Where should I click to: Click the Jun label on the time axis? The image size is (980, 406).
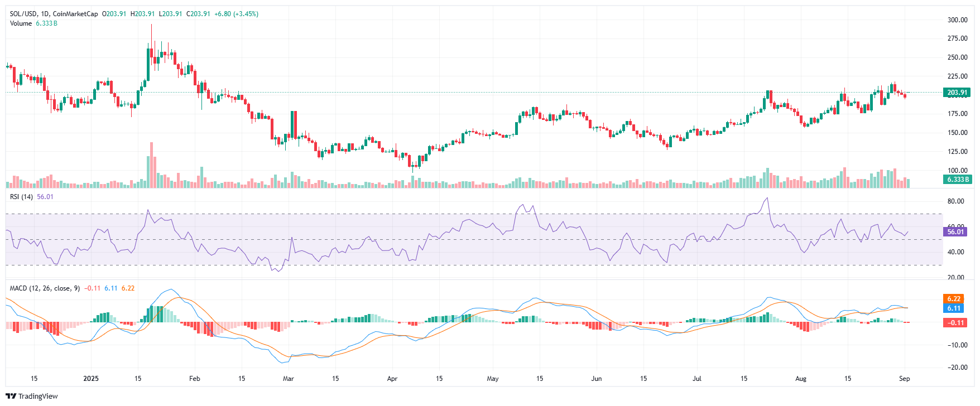(596, 379)
